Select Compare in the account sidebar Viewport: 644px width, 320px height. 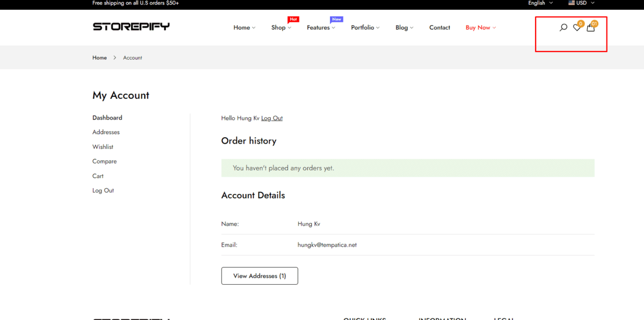(x=104, y=161)
